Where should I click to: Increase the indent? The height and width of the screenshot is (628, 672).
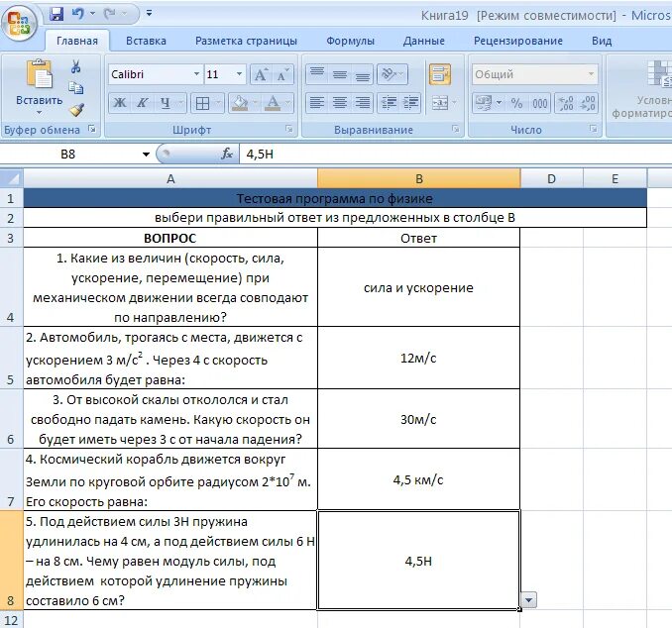tap(411, 103)
